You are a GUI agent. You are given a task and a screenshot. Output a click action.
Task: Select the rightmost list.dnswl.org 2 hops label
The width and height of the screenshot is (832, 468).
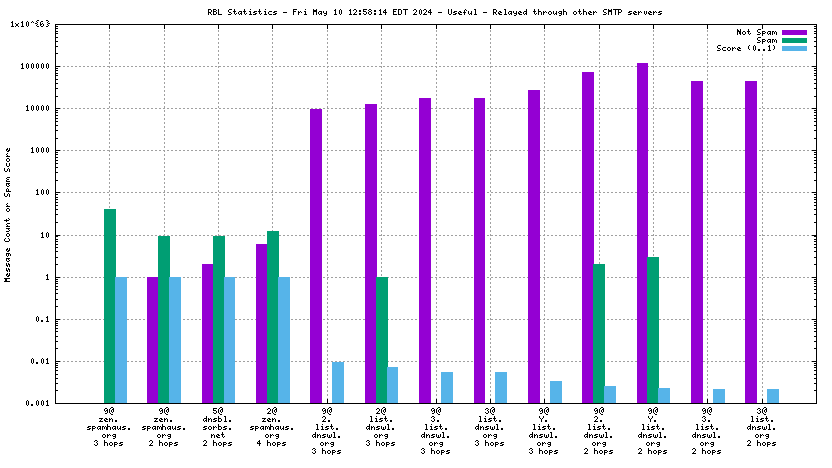point(761,430)
